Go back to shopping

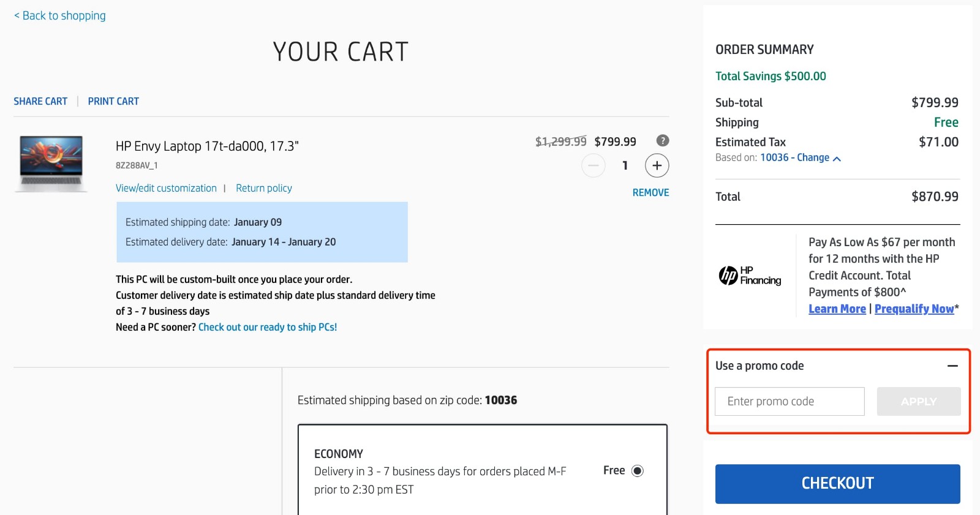[x=59, y=15]
